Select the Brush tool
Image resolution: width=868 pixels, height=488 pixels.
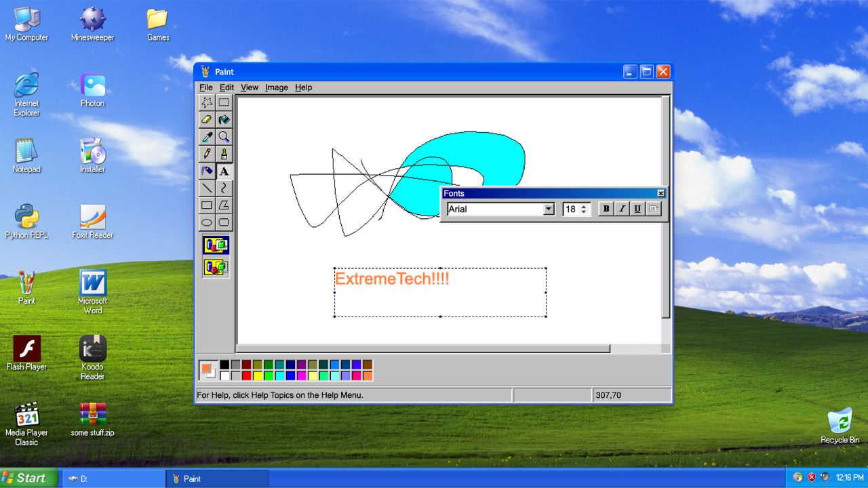pyautogui.click(x=224, y=154)
